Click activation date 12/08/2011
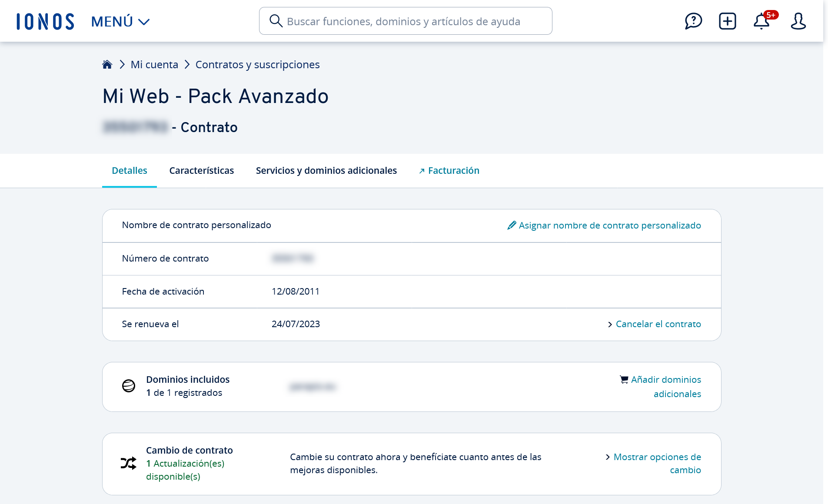The image size is (828, 504). click(x=296, y=292)
